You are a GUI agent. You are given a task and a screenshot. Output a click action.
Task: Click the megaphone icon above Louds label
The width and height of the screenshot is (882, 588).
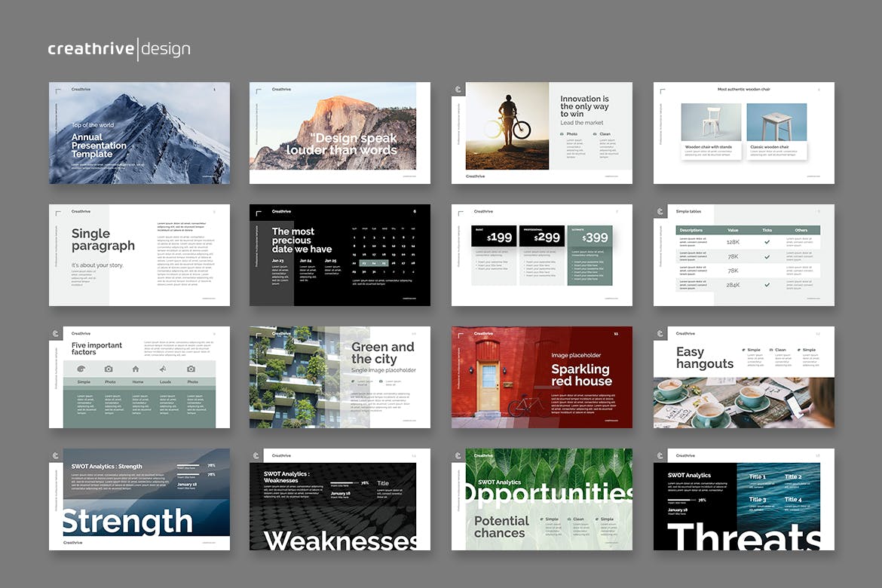point(163,369)
